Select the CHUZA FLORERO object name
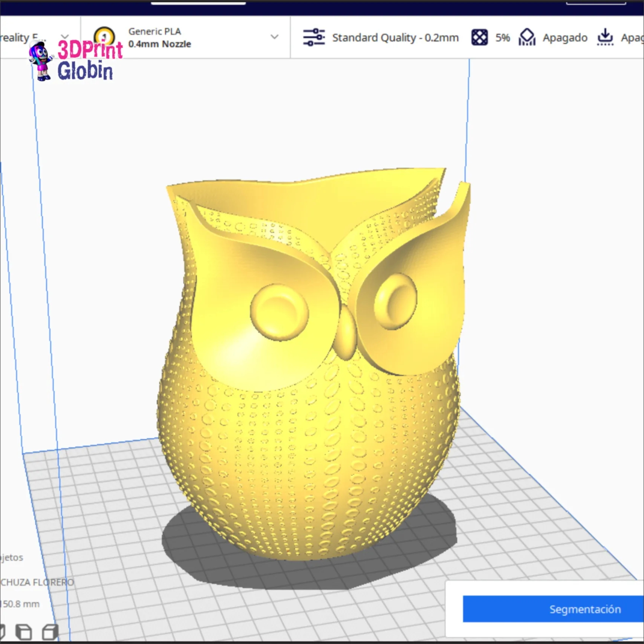 click(x=37, y=582)
